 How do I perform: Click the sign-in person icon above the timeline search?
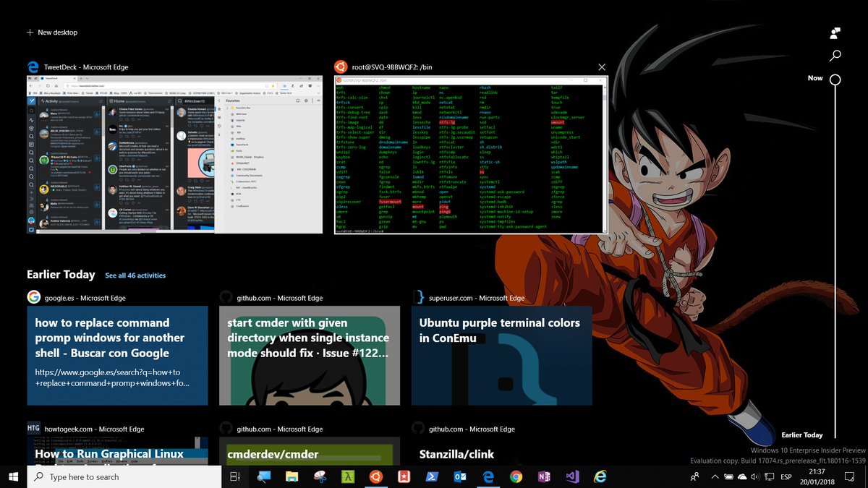[x=835, y=33]
